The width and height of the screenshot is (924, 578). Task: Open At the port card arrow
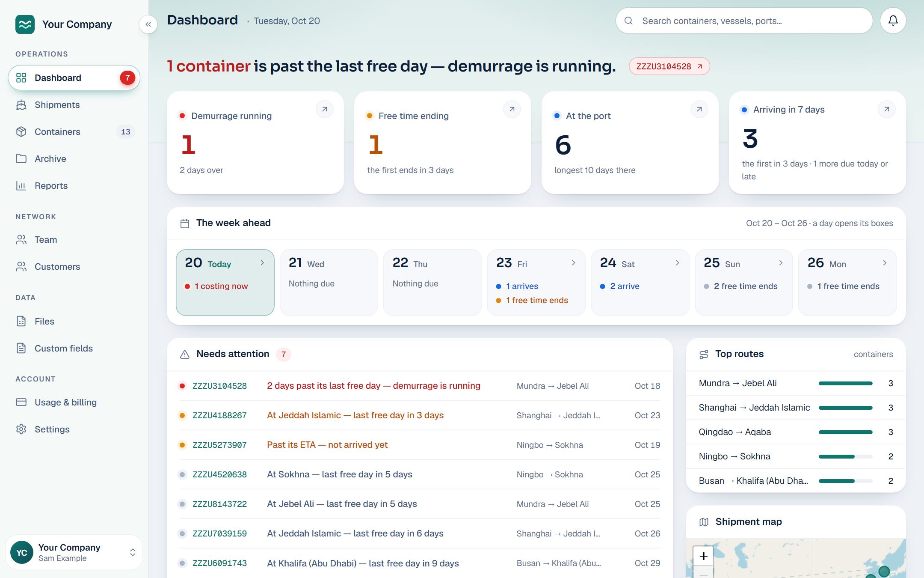click(x=699, y=109)
